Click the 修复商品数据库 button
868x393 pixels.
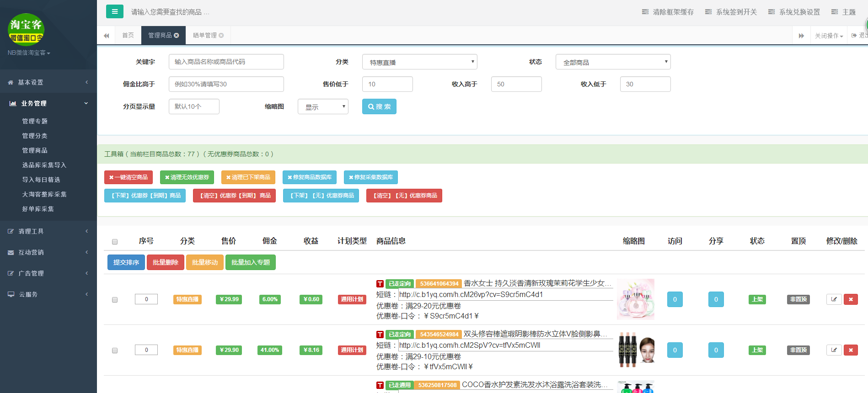[x=310, y=177]
